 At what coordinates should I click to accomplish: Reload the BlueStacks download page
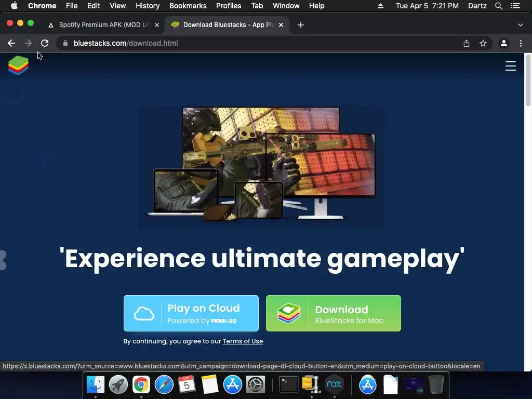coord(45,43)
